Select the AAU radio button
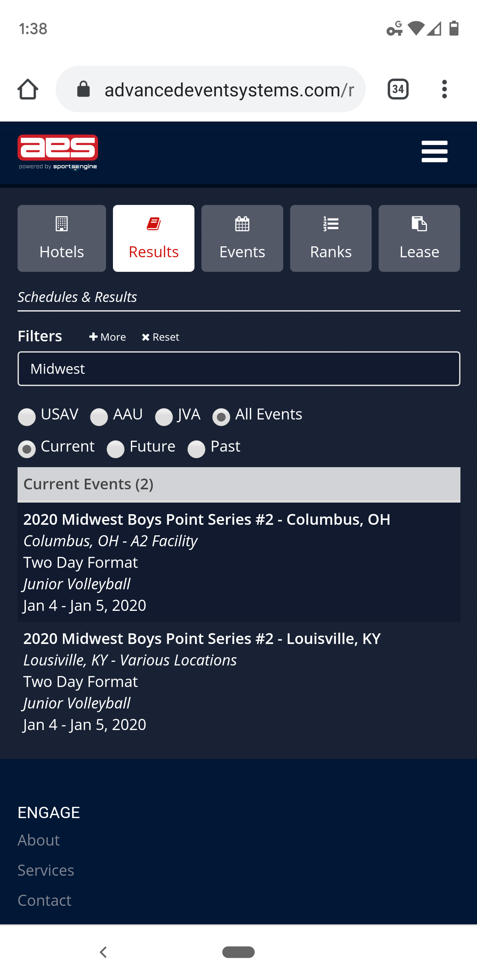The height and width of the screenshot is (980, 477). 99,417
